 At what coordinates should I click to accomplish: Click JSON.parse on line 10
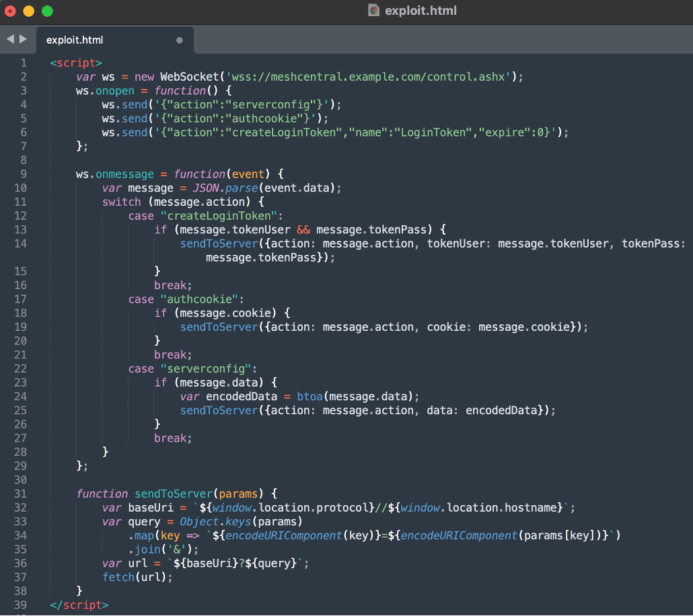click(225, 188)
